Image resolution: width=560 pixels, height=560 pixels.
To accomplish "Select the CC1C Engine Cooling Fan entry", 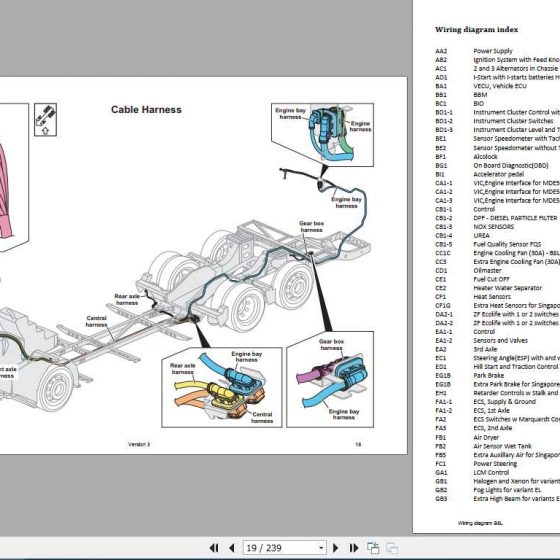I will [497, 253].
